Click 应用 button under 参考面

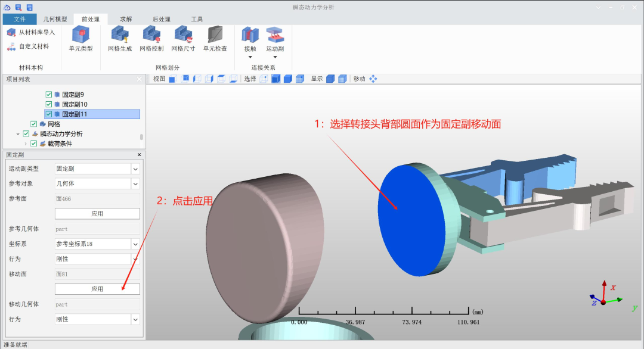click(97, 214)
